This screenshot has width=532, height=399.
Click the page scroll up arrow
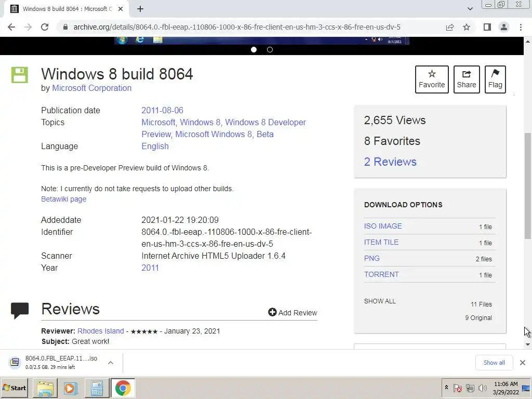click(528, 41)
